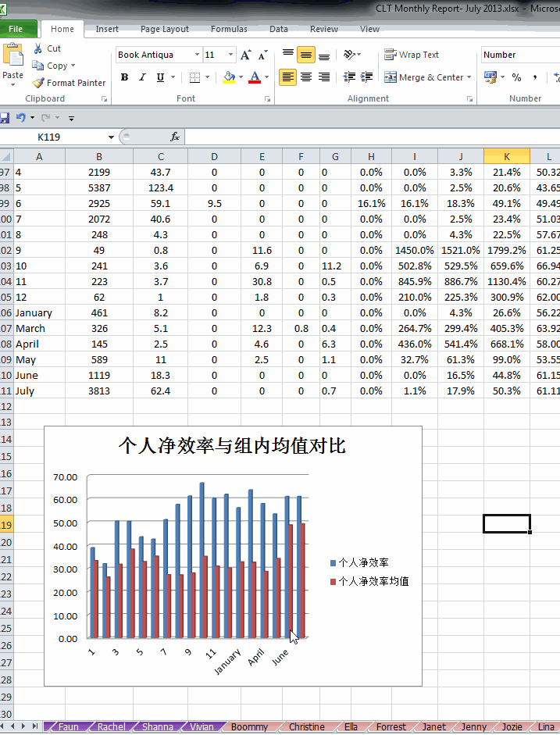Open the Borders dropdown arrow
560x735 pixels.
click(207, 77)
